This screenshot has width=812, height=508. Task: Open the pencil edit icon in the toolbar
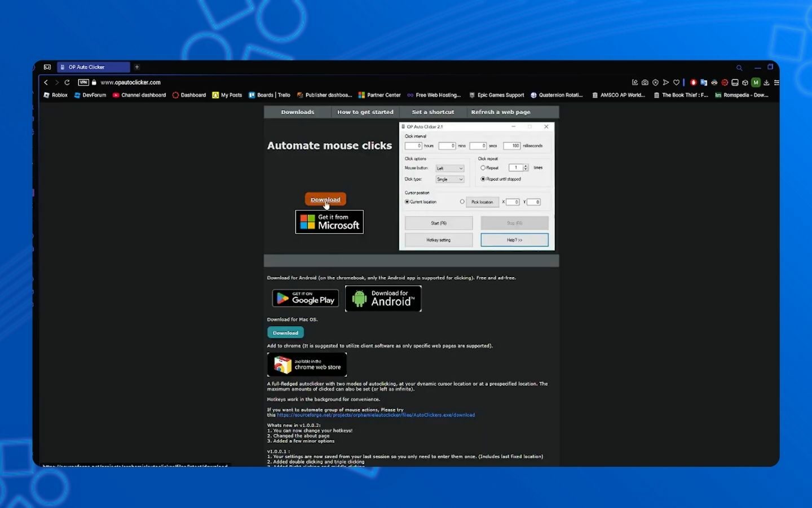point(635,82)
